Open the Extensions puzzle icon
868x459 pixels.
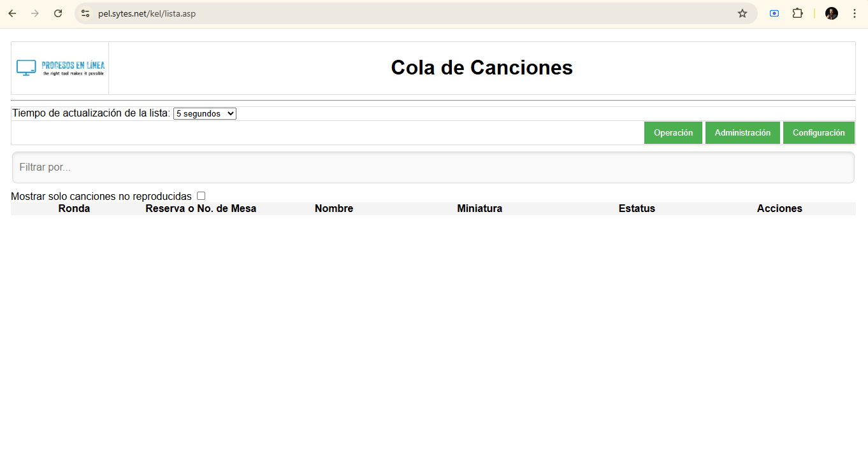click(797, 13)
